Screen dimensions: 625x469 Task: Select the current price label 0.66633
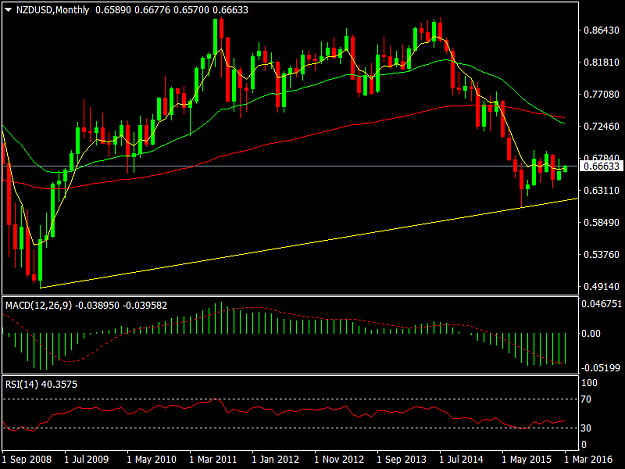coord(601,166)
